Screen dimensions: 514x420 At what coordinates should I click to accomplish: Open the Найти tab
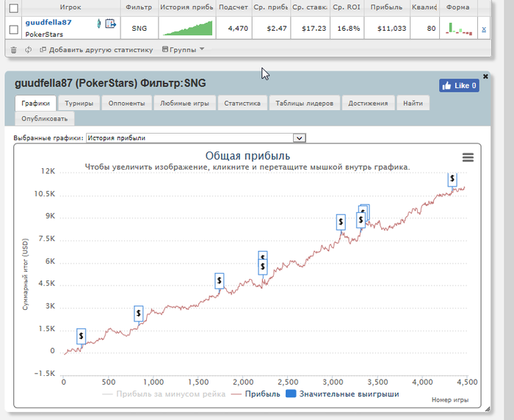(413, 104)
